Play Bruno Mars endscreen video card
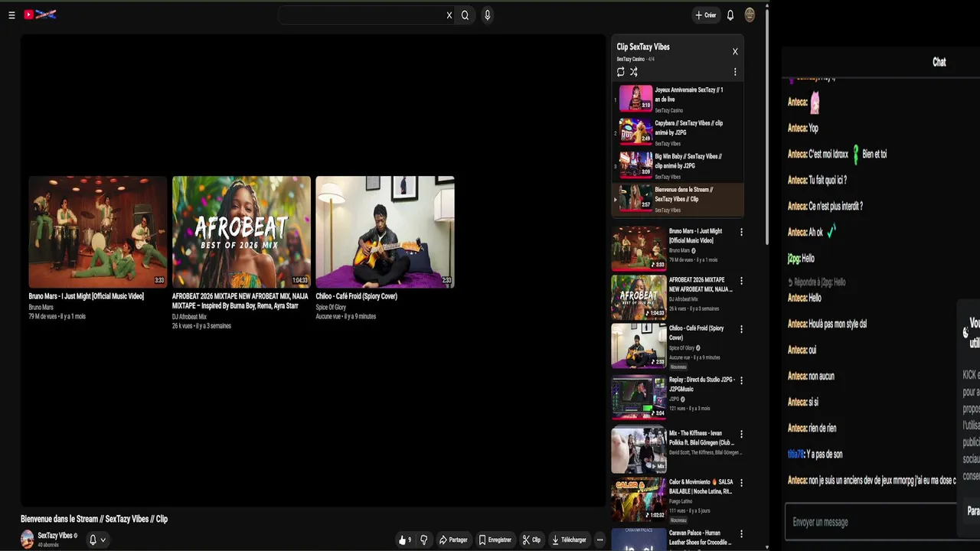This screenshot has height=551, width=980. click(x=98, y=232)
